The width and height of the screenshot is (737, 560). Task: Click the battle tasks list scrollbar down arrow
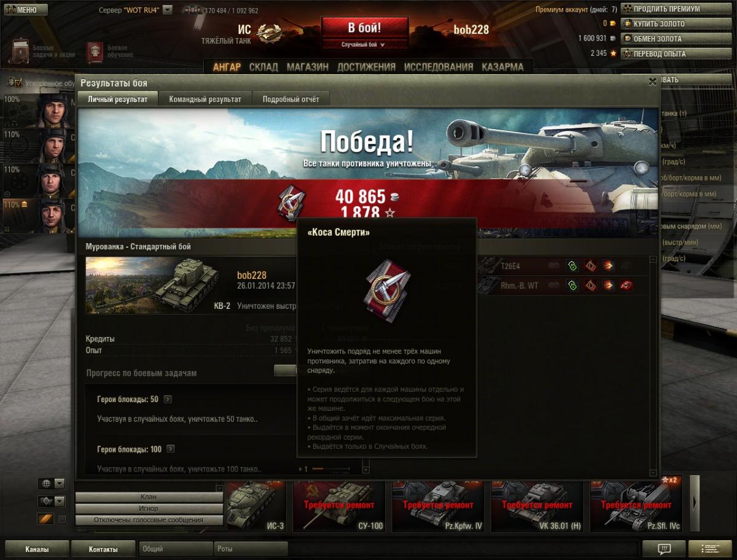(366, 470)
